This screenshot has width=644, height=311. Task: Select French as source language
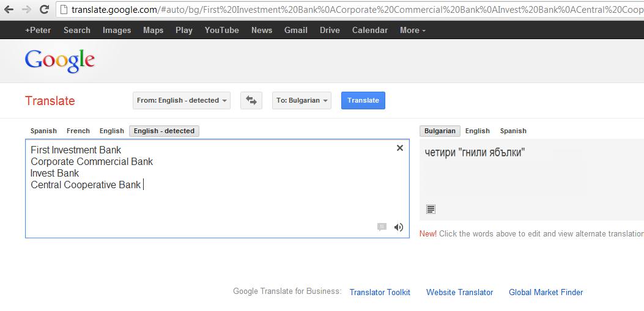click(x=78, y=131)
